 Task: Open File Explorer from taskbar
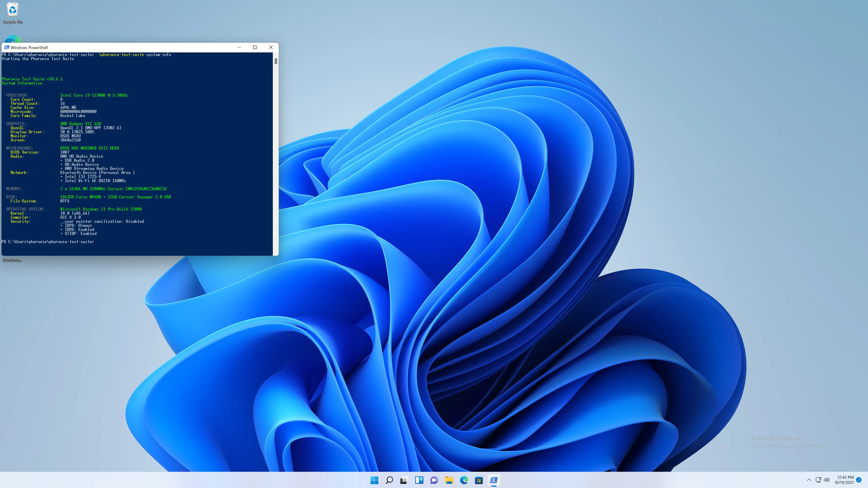(x=449, y=480)
